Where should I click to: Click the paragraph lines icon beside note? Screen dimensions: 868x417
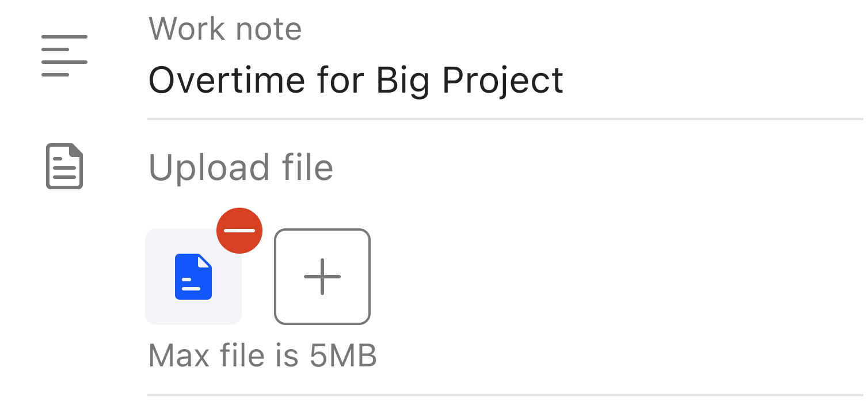tap(64, 56)
